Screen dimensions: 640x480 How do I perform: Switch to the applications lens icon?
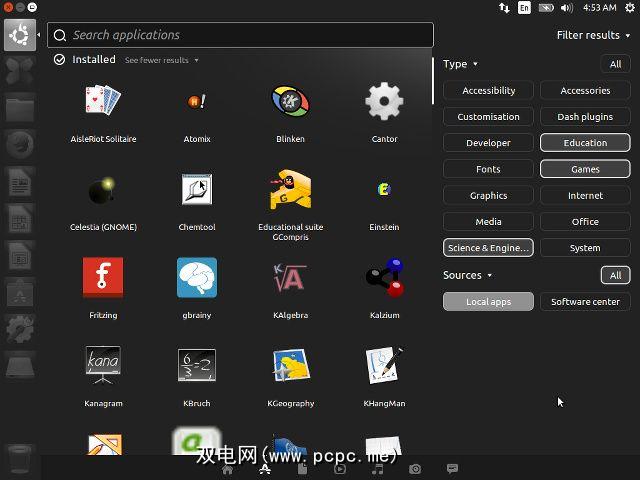tap(265, 469)
